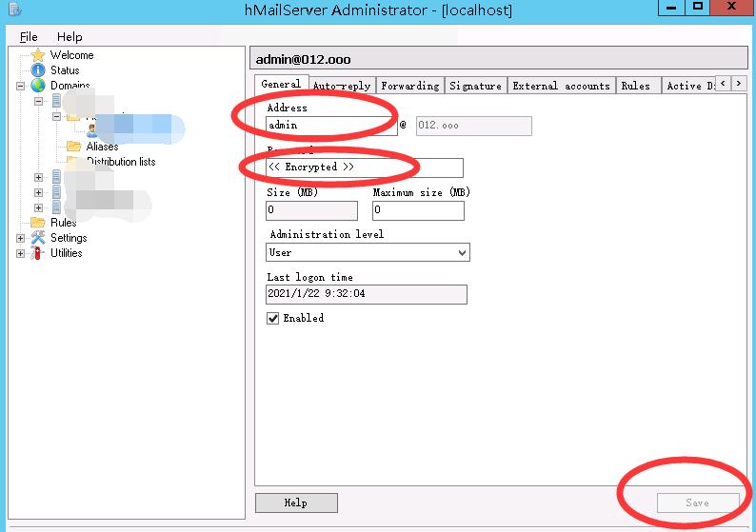Click the Help button at bottom
756x532 pixels.
tap(296, 502)
